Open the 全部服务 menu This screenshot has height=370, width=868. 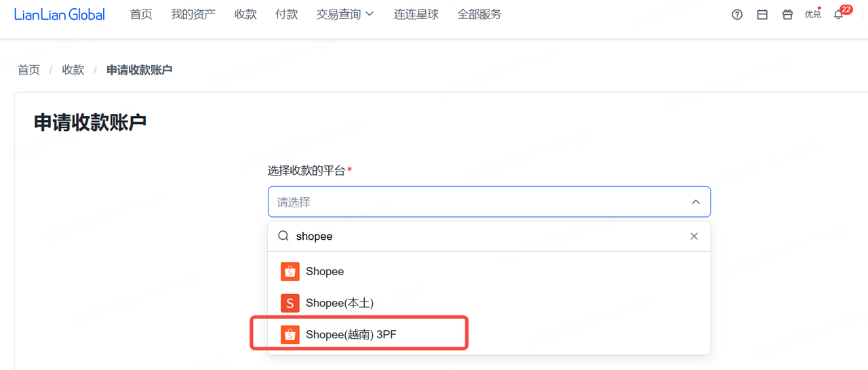pos(479,14)
